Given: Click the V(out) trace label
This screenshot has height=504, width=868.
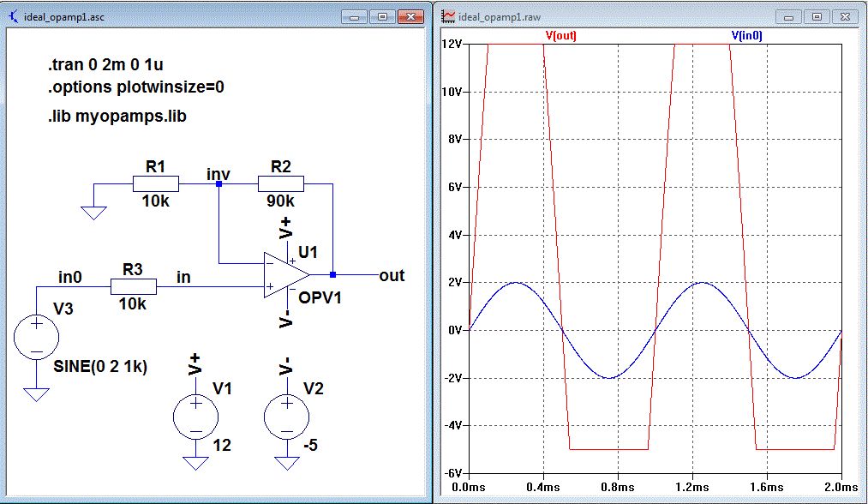Looking at the screenshot, I should pos(560,35).
